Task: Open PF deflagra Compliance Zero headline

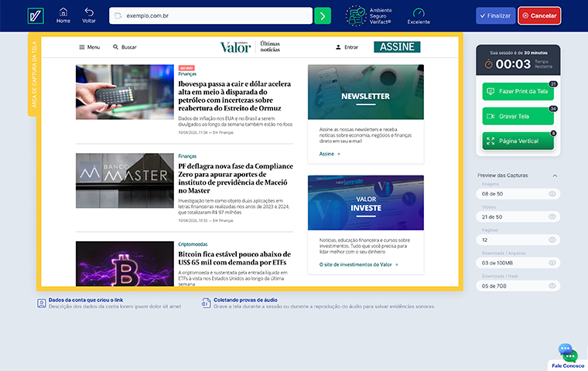Action: pyautogui.click(x=235, y=178)
